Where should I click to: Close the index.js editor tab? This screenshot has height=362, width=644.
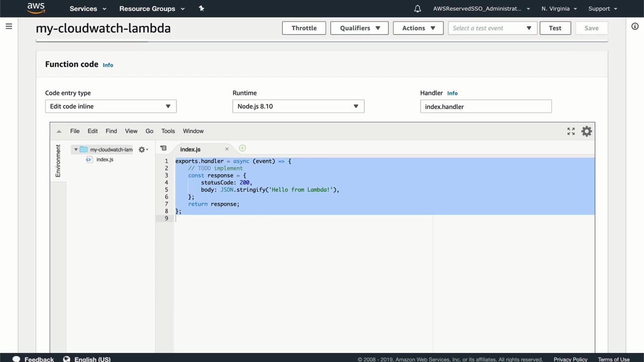(x=227, y=149)
